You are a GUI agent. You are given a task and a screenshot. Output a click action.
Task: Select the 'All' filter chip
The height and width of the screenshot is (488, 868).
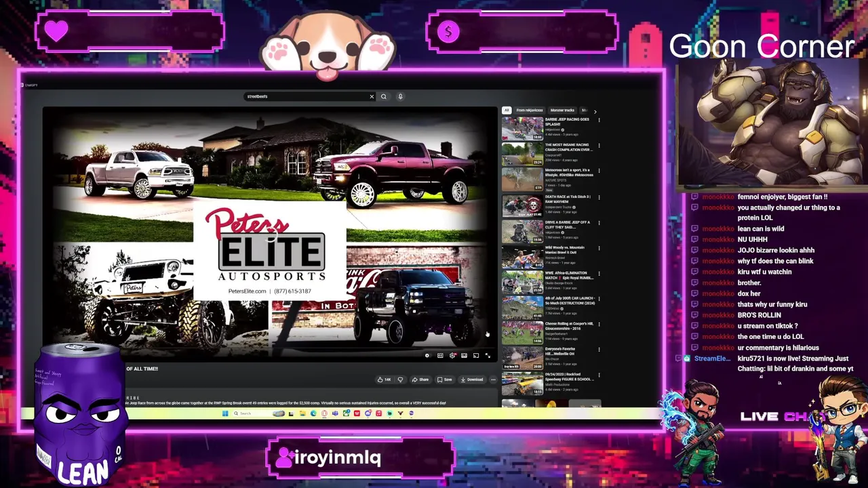coord(506,110)
